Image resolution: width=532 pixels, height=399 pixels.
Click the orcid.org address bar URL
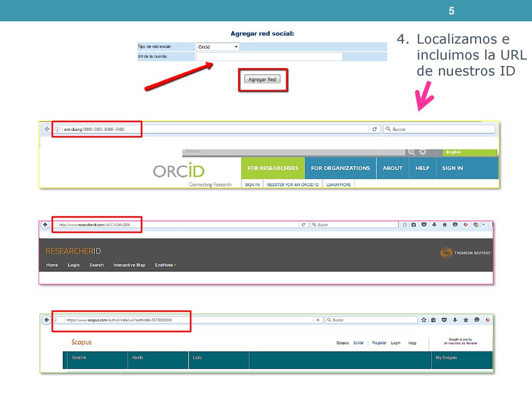pos(95,129)
